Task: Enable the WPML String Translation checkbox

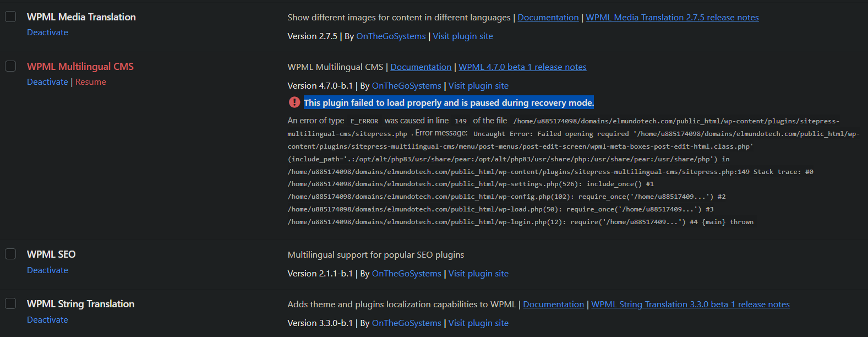Action: [x=10, y=303]
